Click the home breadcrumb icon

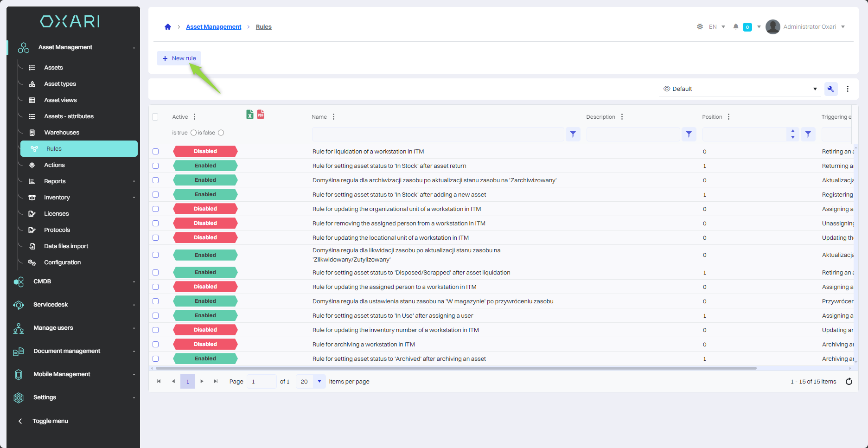pyautogui.click(x=168, y=27)
